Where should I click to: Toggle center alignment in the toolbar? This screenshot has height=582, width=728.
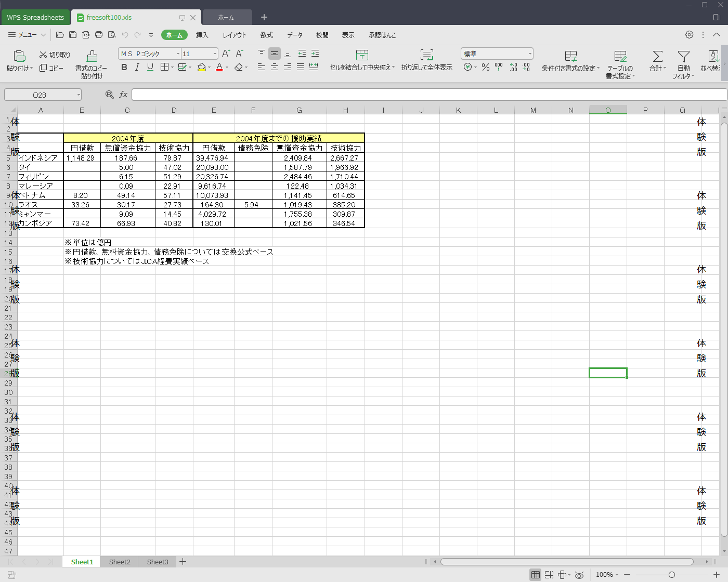pyautogui.click(x=274, y=67)
